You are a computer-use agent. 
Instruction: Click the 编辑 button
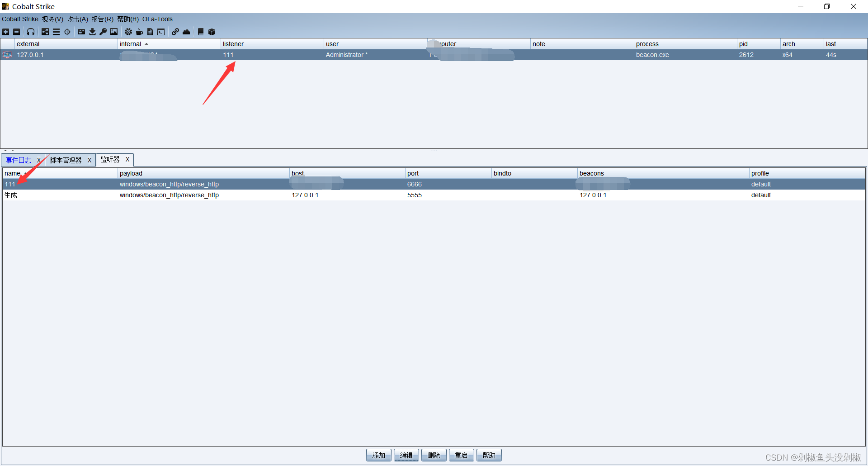[406, 455]
